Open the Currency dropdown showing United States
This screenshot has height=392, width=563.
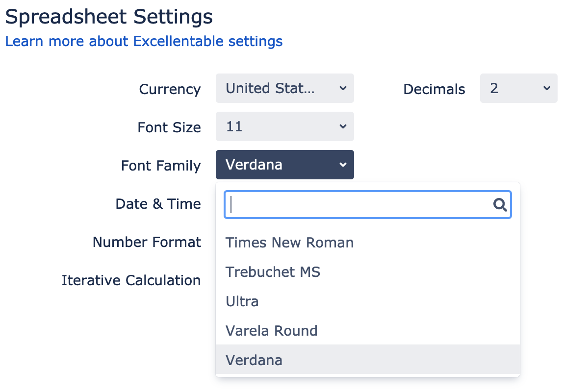coord(285,88)
